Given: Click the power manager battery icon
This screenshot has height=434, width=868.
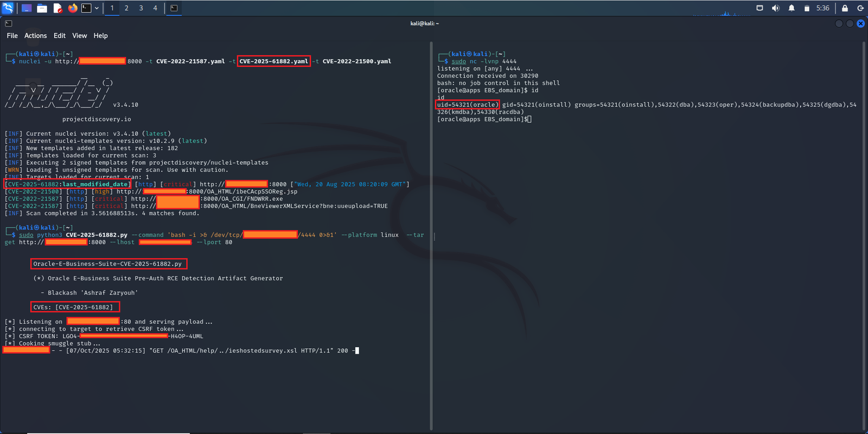Looking at the screenshot, I should coord(807,8).
